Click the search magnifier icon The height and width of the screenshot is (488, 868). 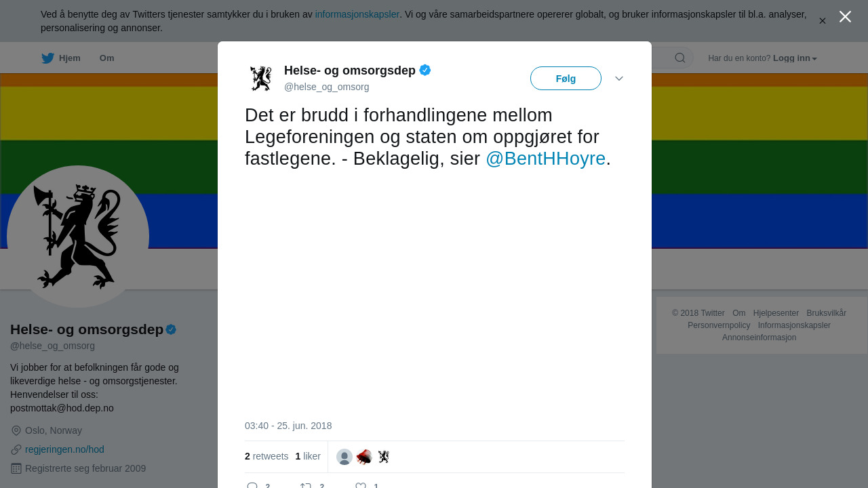679,58
